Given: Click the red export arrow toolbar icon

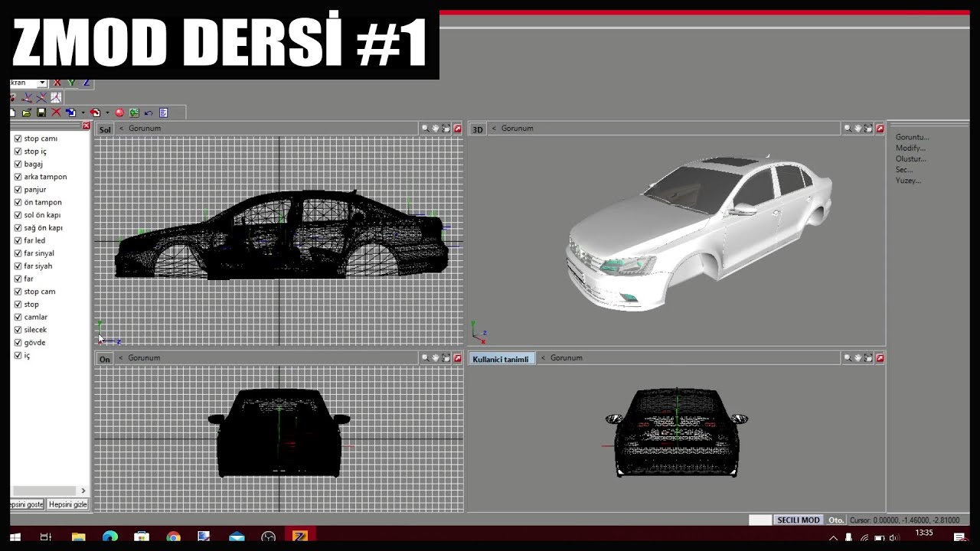Looking at the screenshot, I should [x=95, y=112].
